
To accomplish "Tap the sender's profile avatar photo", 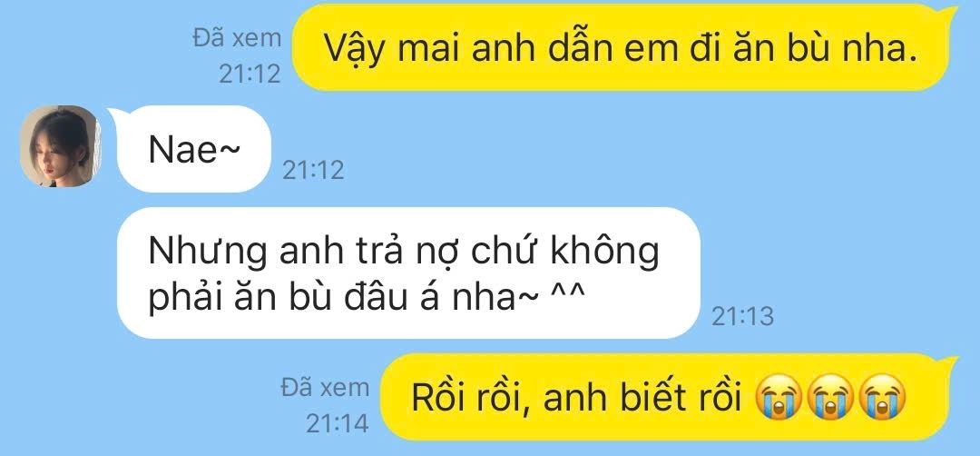I will [x=60, y=146].
